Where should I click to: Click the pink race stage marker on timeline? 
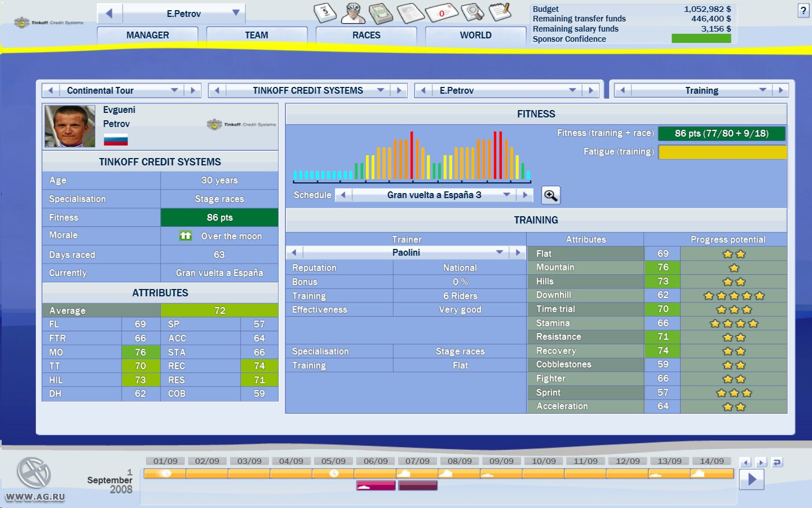click(x=376, y=485)
